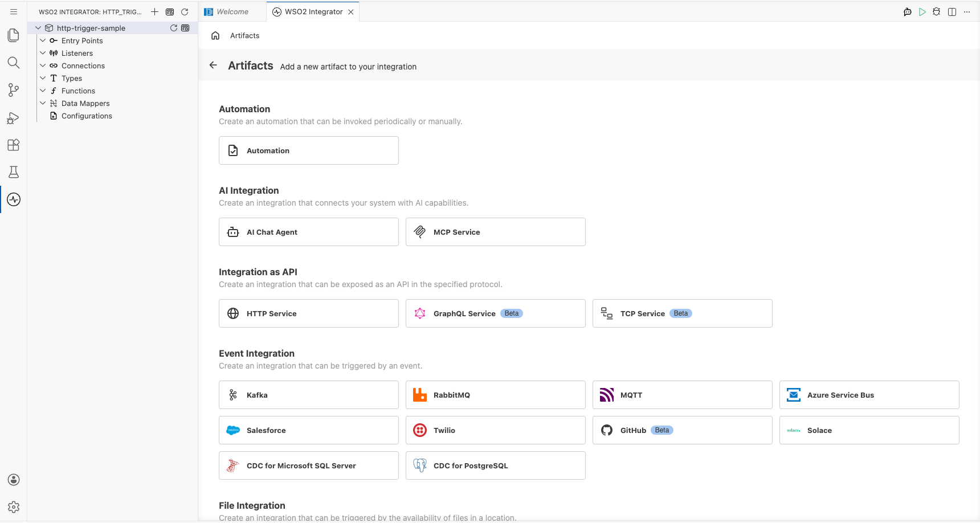Add an MCP Service artifact
This screenshot has height=523, width=980.
(x=496, y=232)
